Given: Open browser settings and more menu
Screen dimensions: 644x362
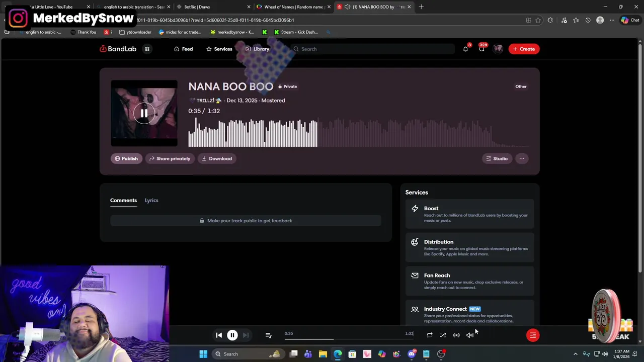Looking at the screenshot, I should coord(612,20).
